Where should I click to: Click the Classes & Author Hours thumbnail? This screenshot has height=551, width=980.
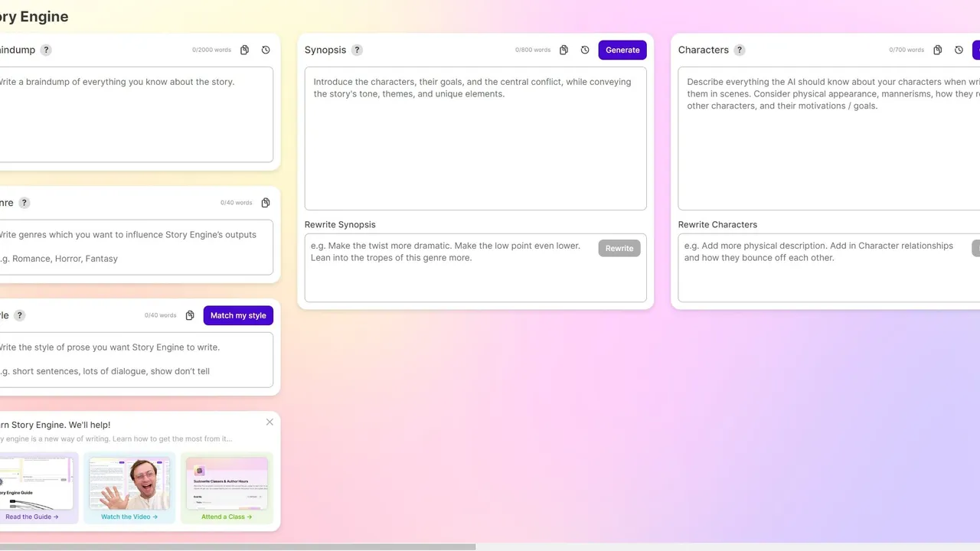[x=227, y=483]
